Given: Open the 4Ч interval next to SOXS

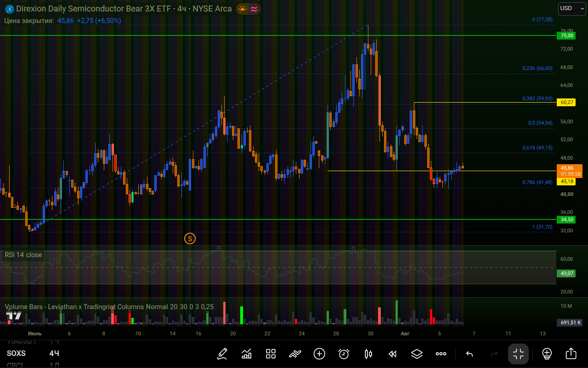Looking at the screenshot, I should 54,353.
